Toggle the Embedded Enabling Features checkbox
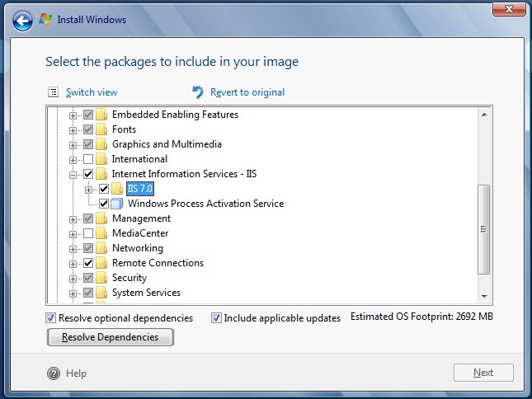This screenshot has width=532, height=399. point(88,115)
